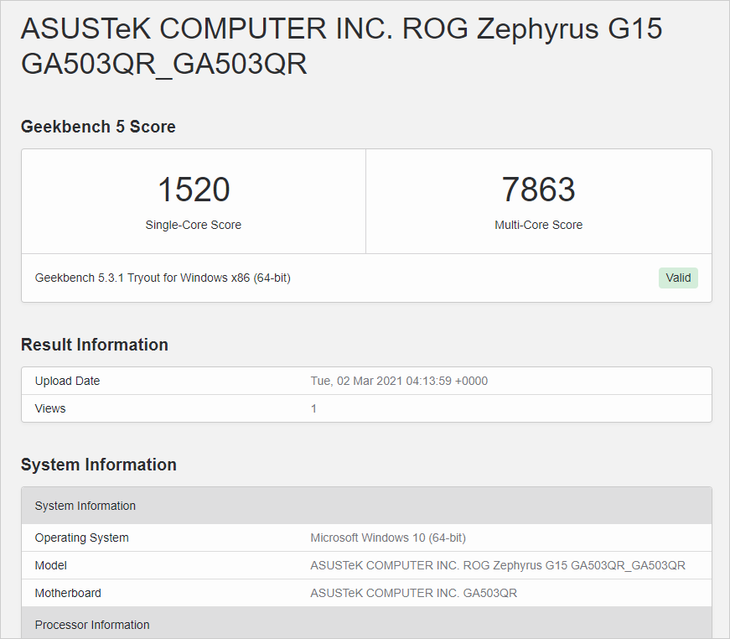Screen dimensions: 730x639
Task: Click the System Information section heading
Action: pyautogui.click(x=98, y=465)
